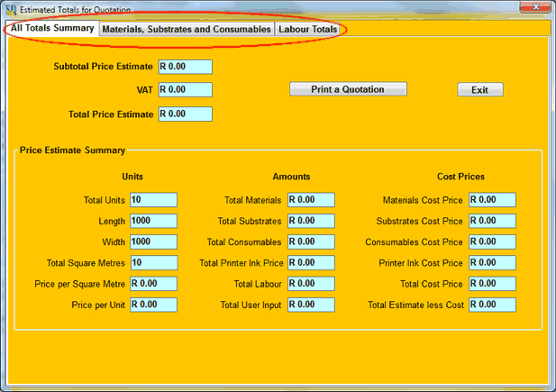Select the Length input field
The height and width of the screenshot is (392, 556).
pos(153,221)
